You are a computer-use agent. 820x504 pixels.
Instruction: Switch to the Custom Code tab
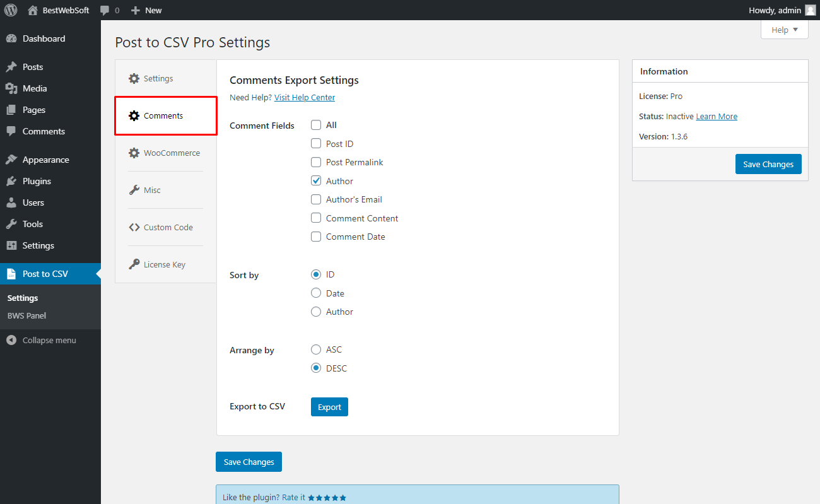pyautogui.click(x=165, y=227)
